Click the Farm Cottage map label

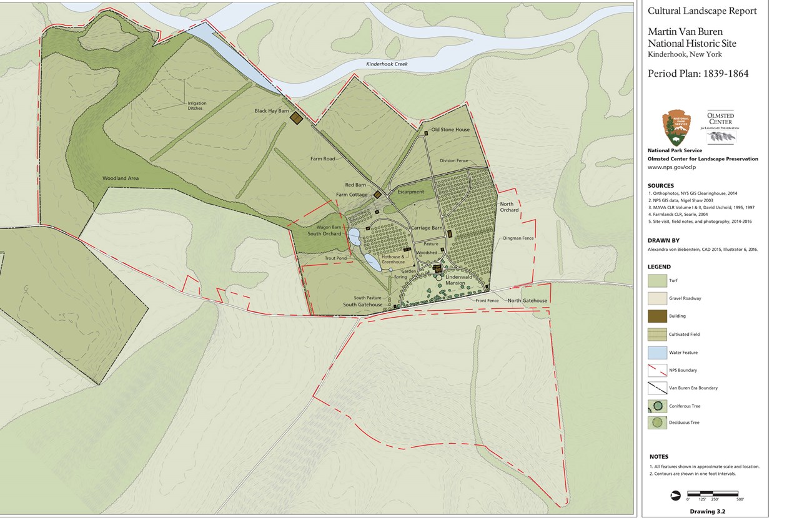pyautogui.click(x=352, y=195)
